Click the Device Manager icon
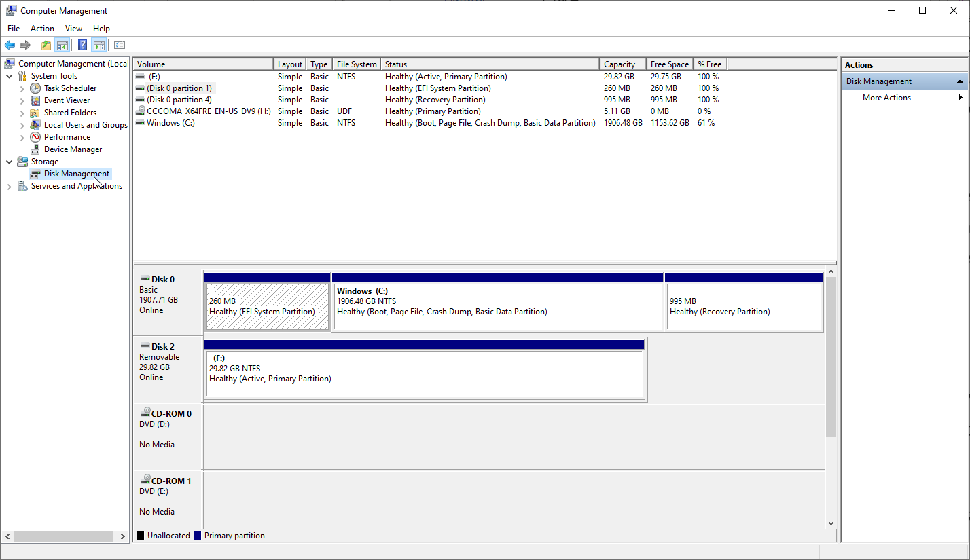970x560 pixels. tap(35, 149)
